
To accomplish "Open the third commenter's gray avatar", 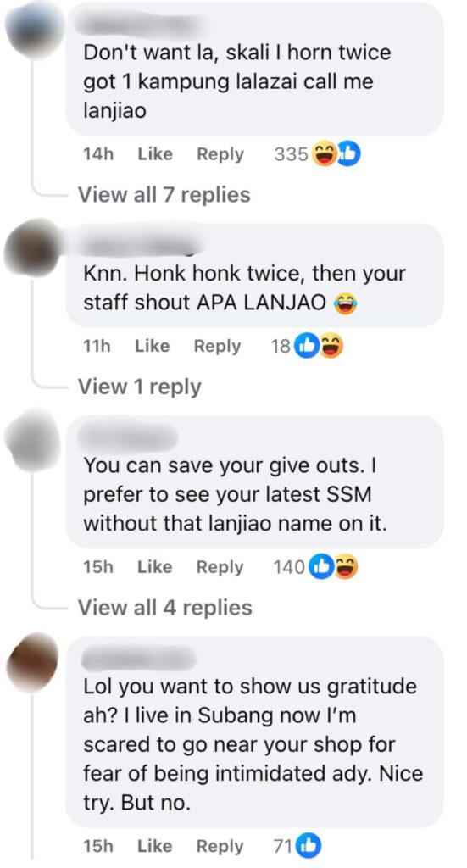I will coord(31,440).
